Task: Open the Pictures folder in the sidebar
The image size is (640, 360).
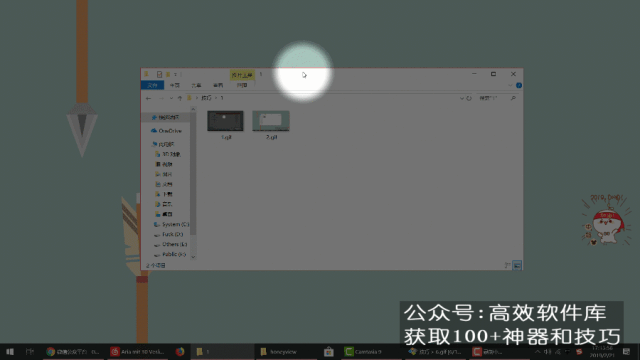Action: point(164,174)
